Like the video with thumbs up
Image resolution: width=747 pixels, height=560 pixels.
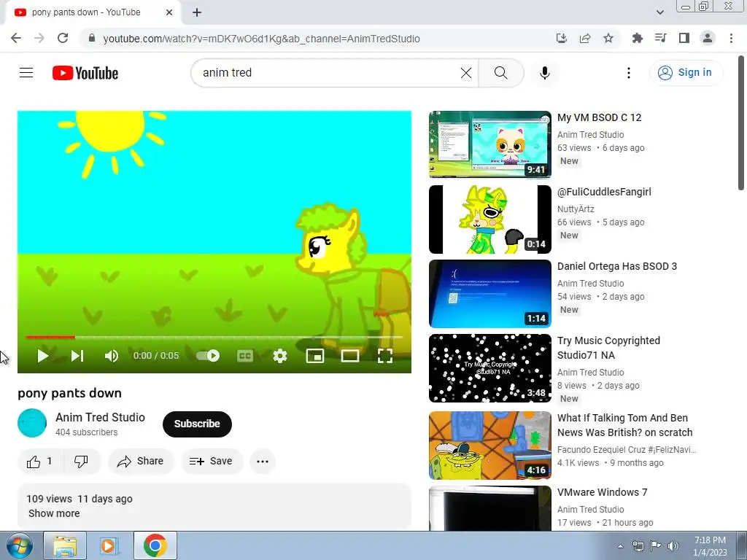click(x=39, y=462)
